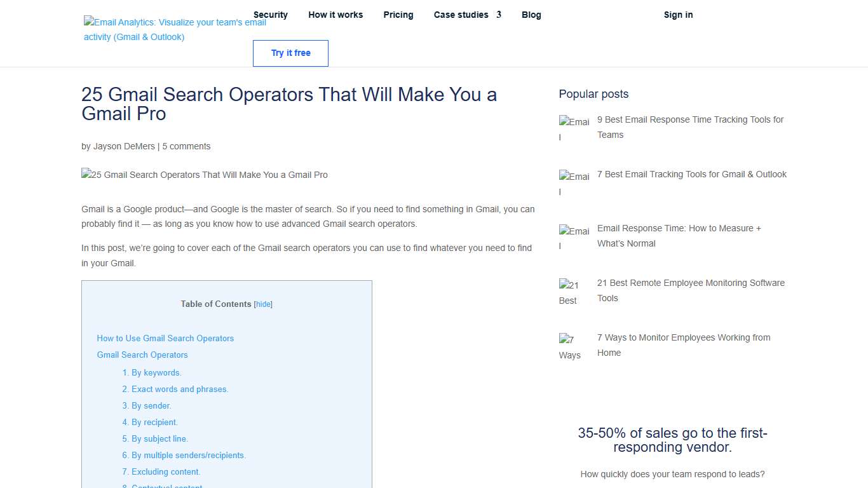The width and height of the screenshot is (868, 488).
Task: Open the article's featured image placeholder
Action: pyautogui.click(x=204, y=175)
